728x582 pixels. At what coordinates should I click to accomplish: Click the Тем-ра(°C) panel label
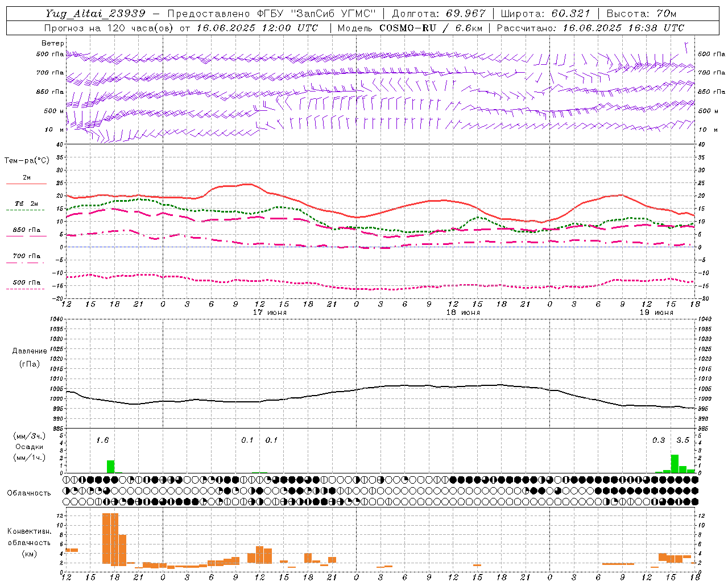[27, 161]
